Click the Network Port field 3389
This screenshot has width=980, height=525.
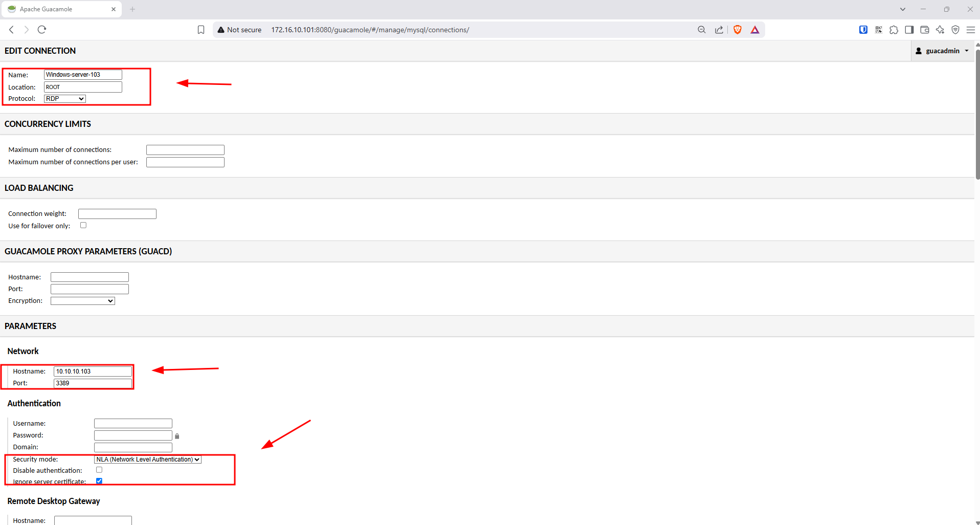(93, 383)
